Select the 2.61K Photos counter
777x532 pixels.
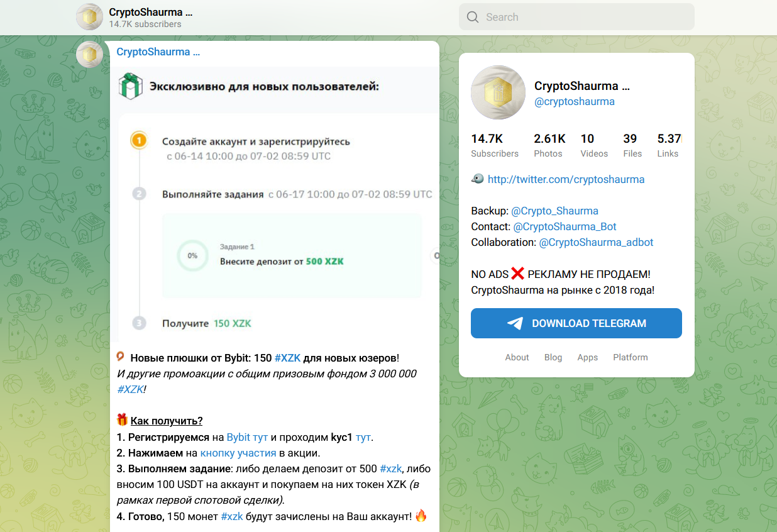(550, 145)
